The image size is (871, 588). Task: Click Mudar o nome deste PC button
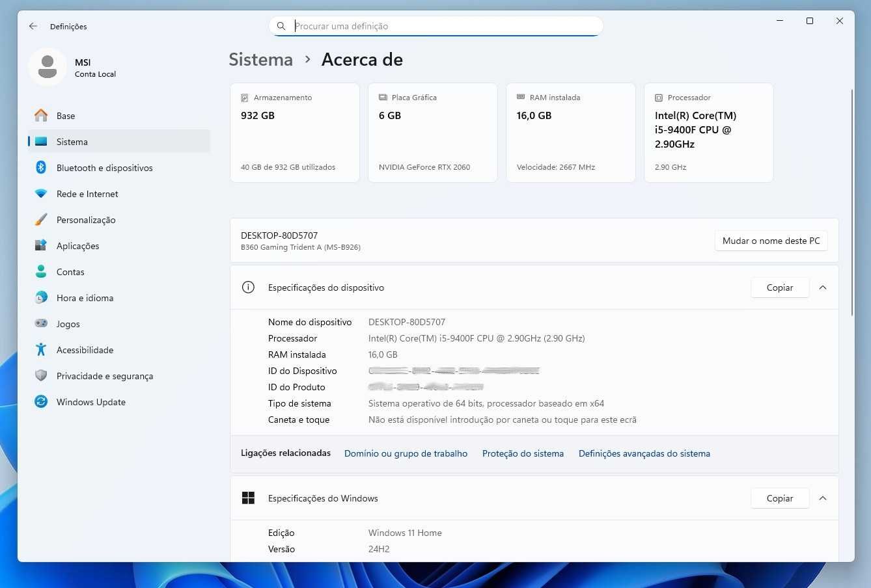pos(771,241)
